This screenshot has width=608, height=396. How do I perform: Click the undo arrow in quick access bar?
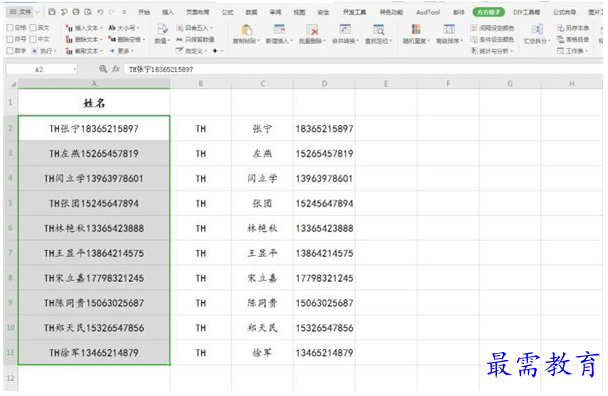(100, 12)
